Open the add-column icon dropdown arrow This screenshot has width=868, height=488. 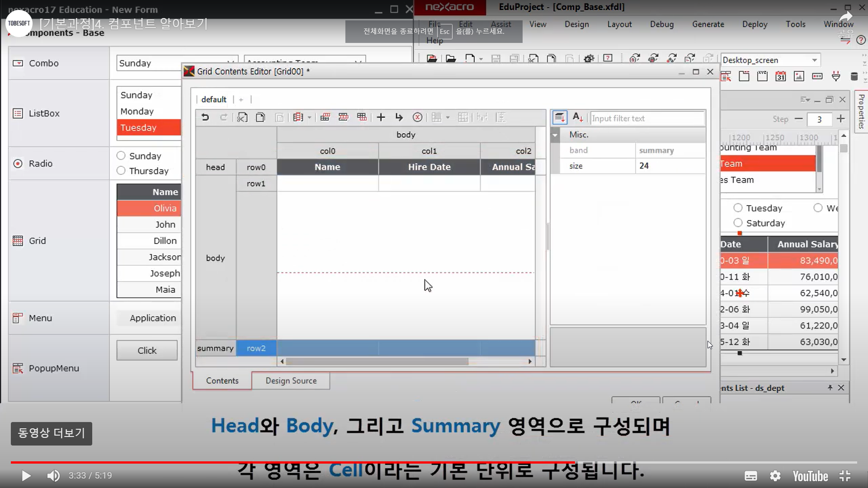pyautogui.click(x=310, y=117)
